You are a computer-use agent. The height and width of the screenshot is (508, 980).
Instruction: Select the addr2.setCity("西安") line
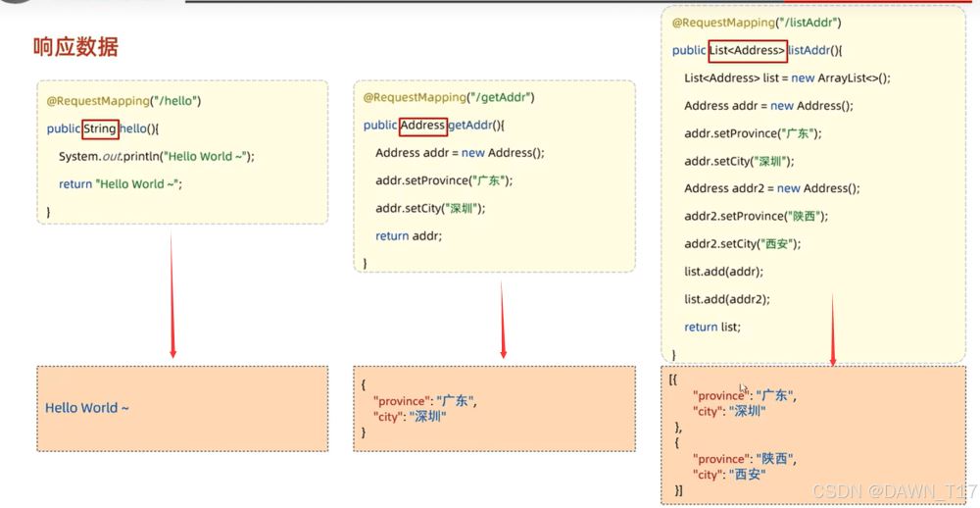(742, 244)
